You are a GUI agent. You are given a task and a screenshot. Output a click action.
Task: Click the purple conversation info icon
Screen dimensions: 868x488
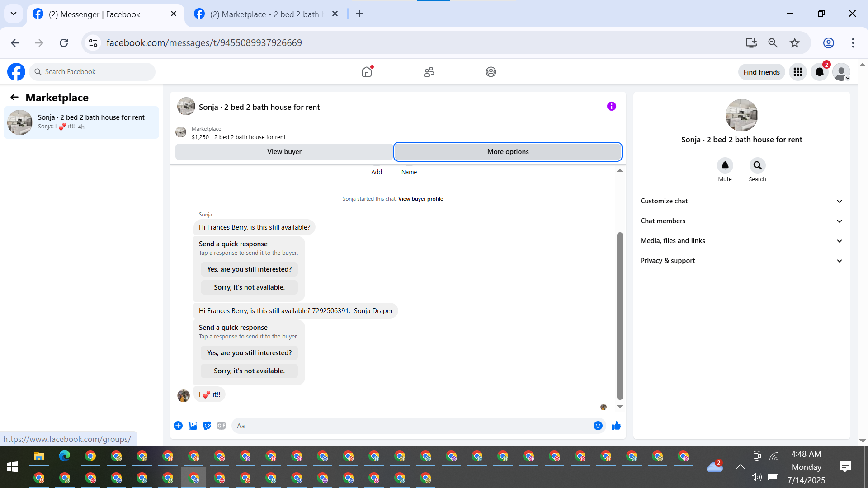tap(611, 106)
